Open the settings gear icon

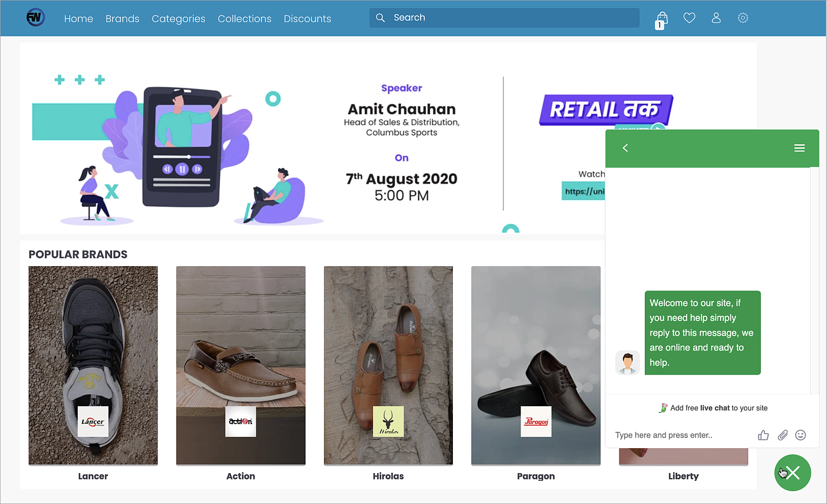tap(743, 18)
